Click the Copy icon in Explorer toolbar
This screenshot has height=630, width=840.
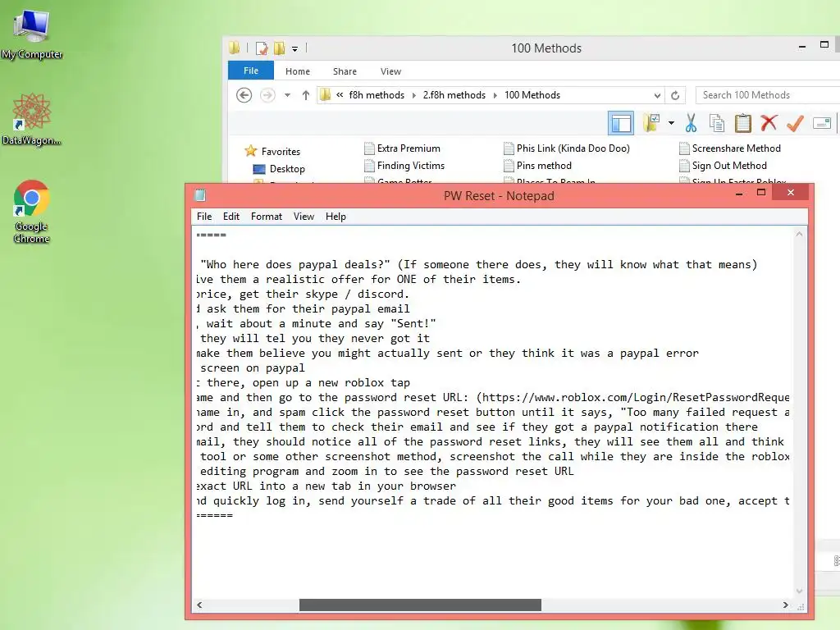tap(717, 123)
